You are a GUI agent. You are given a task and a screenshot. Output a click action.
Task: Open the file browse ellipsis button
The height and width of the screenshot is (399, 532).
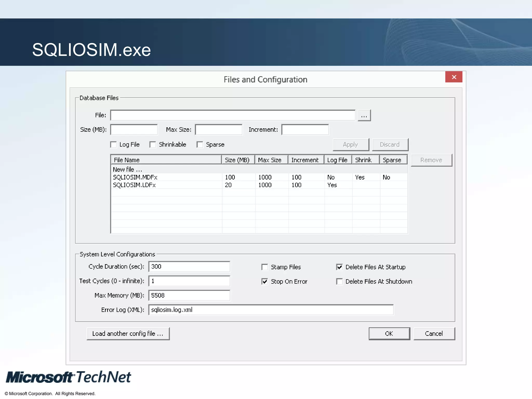364,115
